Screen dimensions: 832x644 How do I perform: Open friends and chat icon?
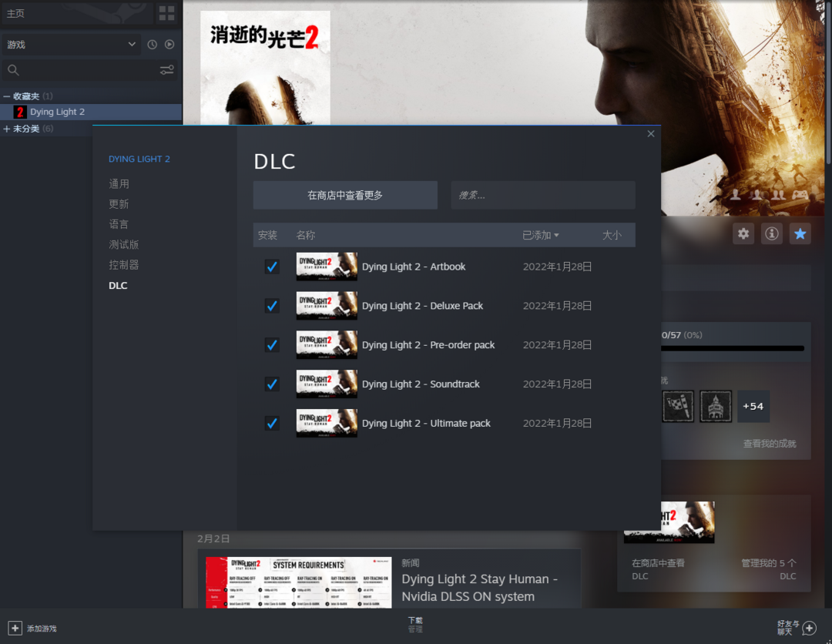(x=809, y=628)
